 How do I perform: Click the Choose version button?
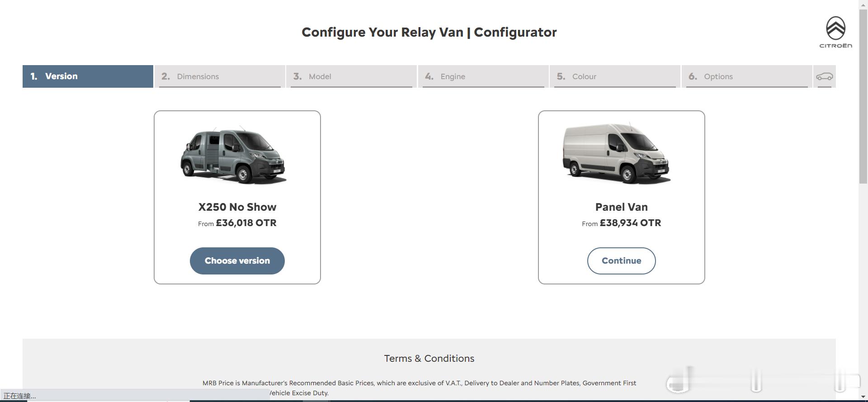point(237,261)
